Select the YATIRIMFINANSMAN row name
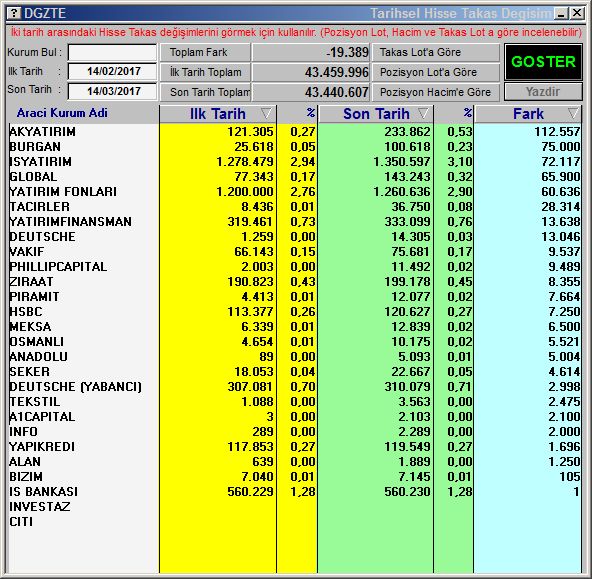Viewport: 592px width, 579px height. [x=71, y=222]
